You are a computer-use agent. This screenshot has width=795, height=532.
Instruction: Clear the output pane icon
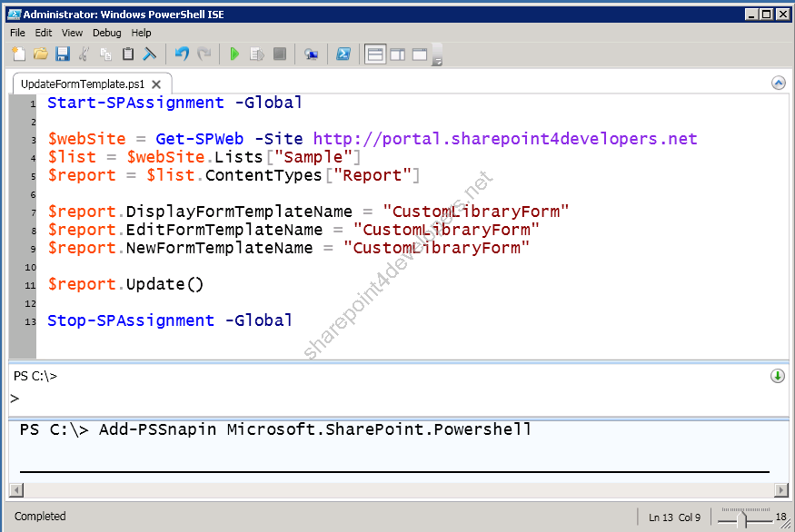[x=150, y=54]
